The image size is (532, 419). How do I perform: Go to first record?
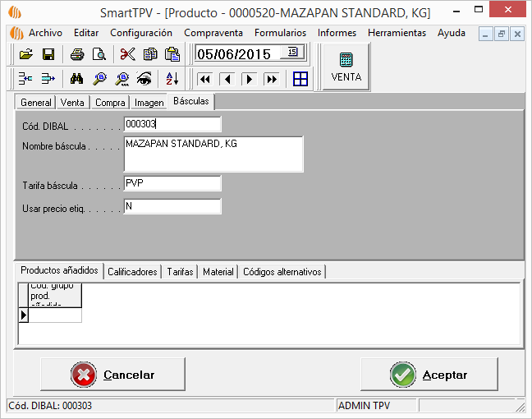(x=205, y=80)
